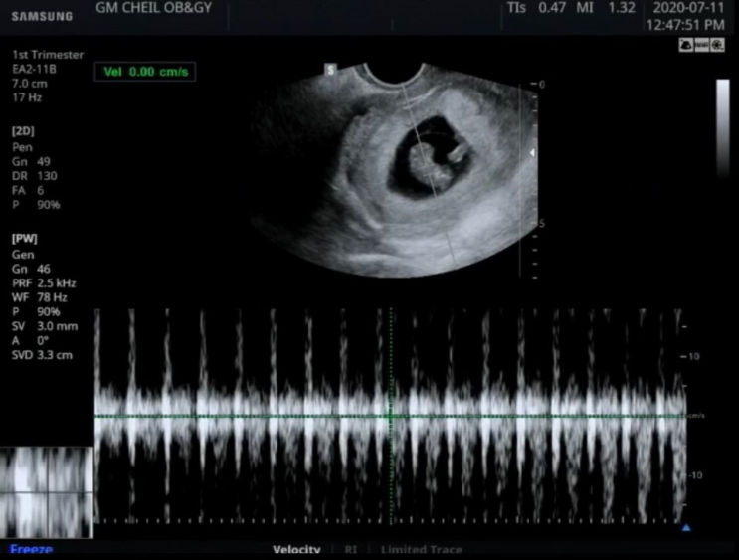
Task: Click the SAMSUNG logo
Action: coord(42,17)
